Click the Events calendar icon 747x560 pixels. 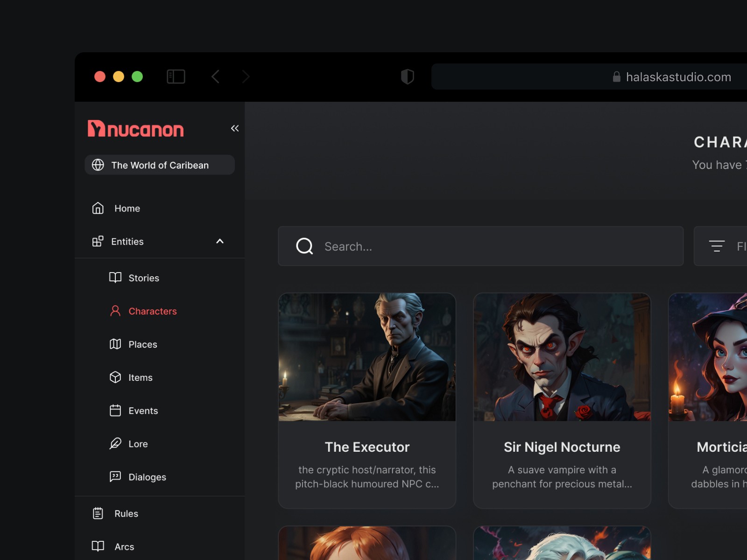115,410
